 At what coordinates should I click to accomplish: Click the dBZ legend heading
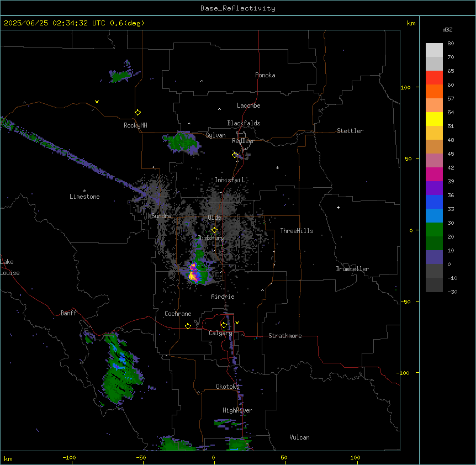(447, 30)
